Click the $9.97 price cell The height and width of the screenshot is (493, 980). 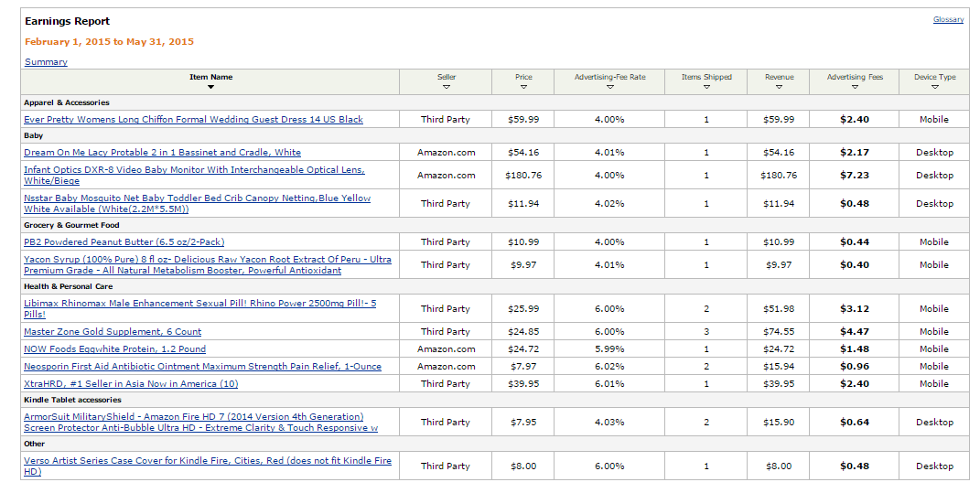(523, 265)
